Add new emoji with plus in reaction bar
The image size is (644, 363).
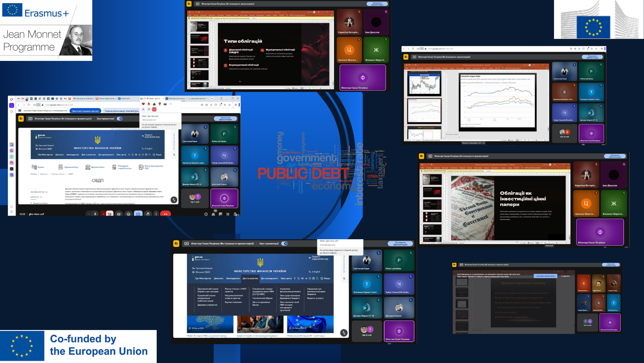pyautogui.click(x=171, y=104)
